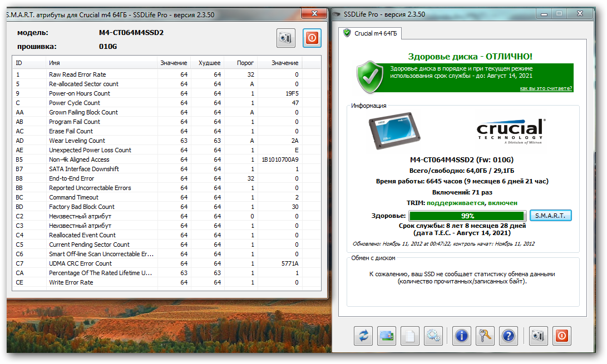Open the 'как вы это считаете?' link
The width and height of the screenshot is (607, 364).
point(546,88)
